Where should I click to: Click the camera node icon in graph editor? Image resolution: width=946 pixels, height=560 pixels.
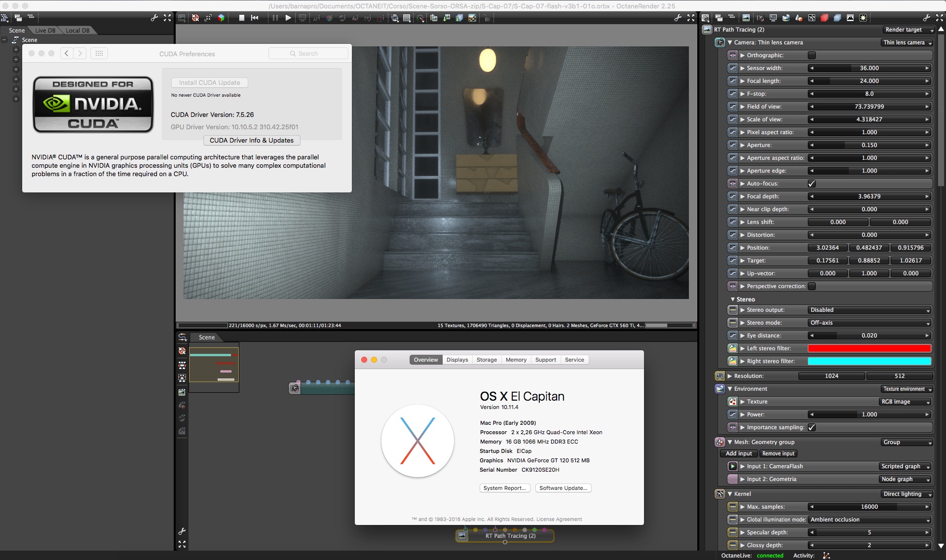coord(295,388)
